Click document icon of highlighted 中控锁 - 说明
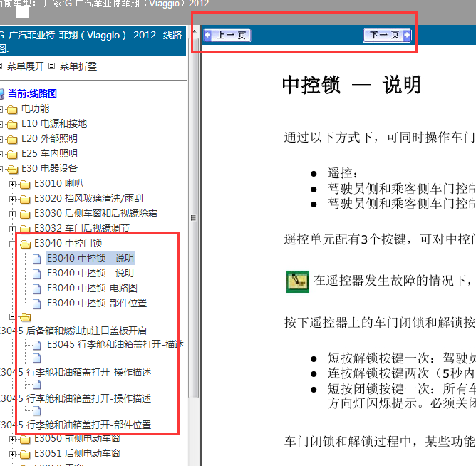Image resolution: width=476 pixels, height=466 pixels. (x=37, y=259)
